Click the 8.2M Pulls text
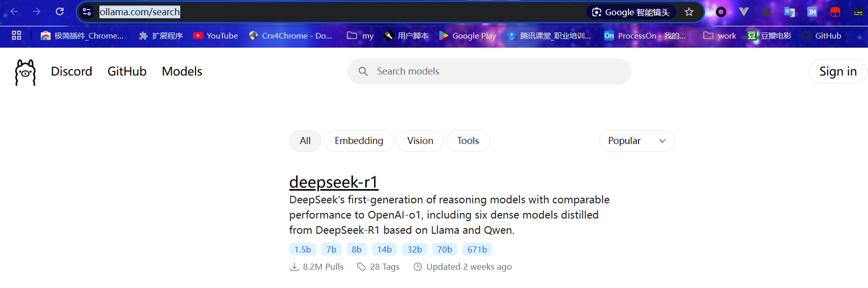Screen dimensions: 868x288 (x=323, y=267)
